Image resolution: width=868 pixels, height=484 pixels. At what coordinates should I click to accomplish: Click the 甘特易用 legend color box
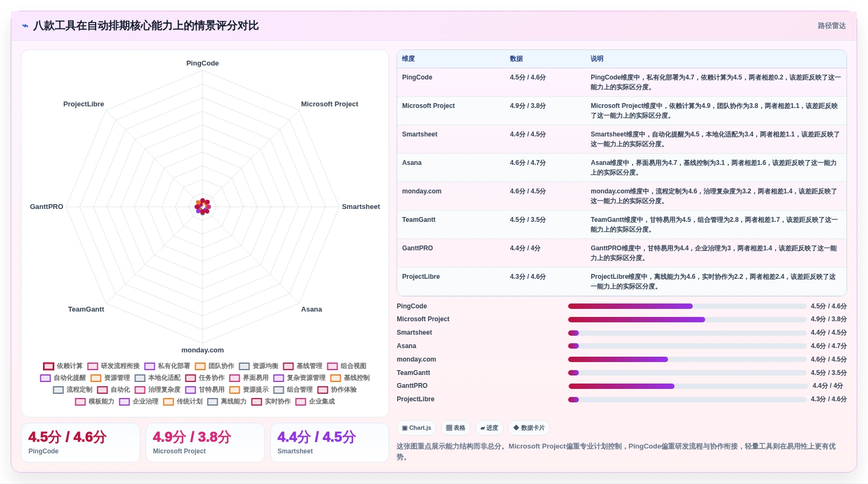coord(190,389)
